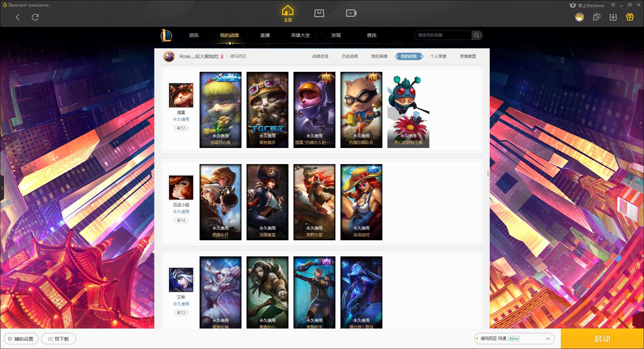Open 辅助设置 settings button
644x349 pixels.
point(21,339)
